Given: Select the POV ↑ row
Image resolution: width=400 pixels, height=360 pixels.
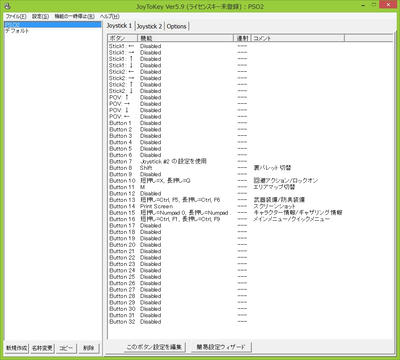Looking at the screenshot, I should pyautogui.click(x=250, y=97).
